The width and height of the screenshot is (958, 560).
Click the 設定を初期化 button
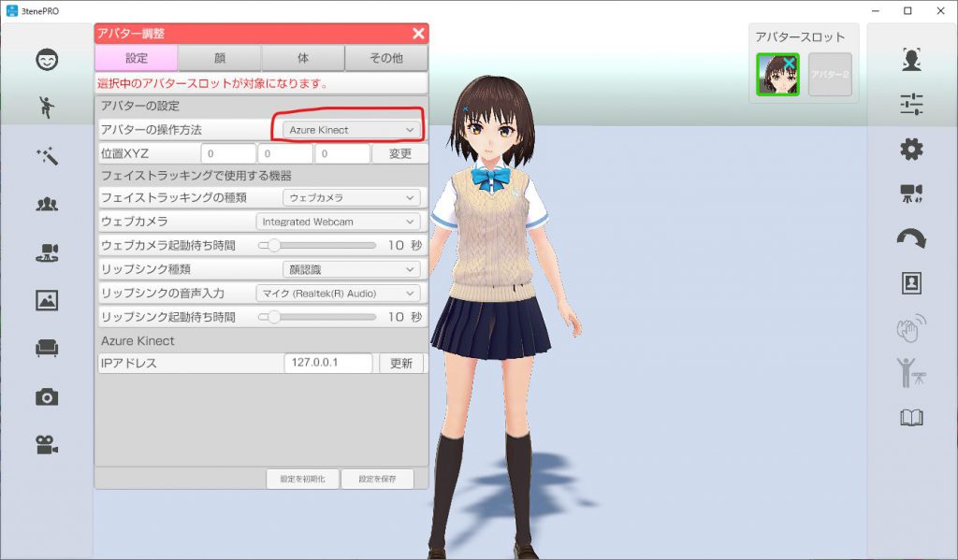302,479
